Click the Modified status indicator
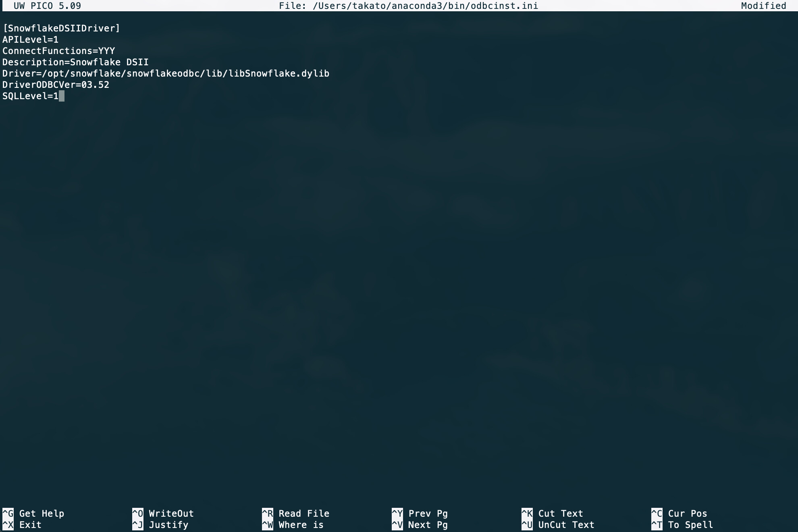798x532 pixels. (764, 6)
